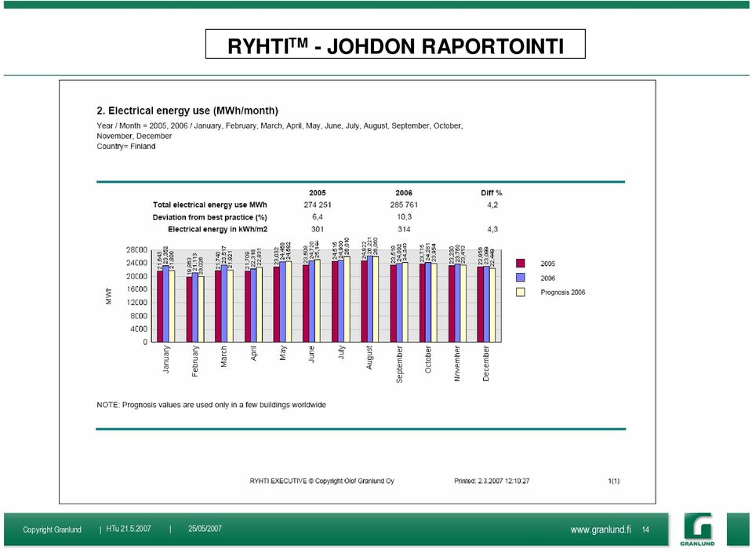The height and width of the screenshot is (560, 752).
Task: Click the June axis label
Action: tap(311, 355)
